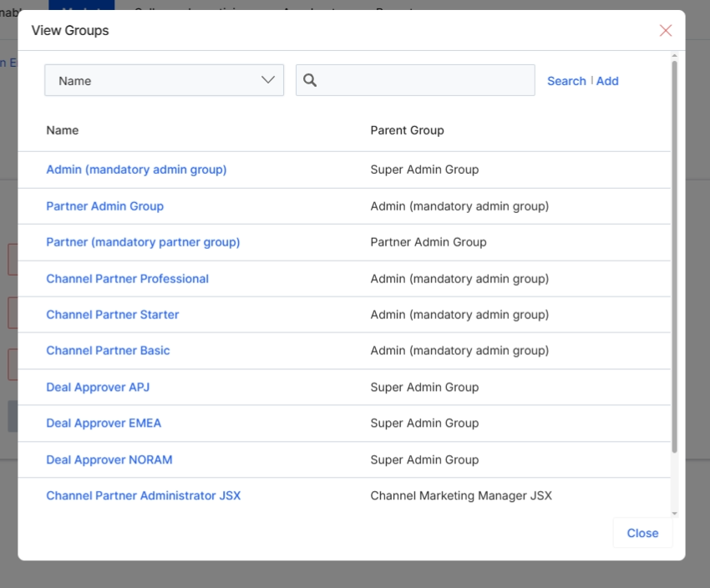
Task: Click the Add link
Action: (607, 81)
